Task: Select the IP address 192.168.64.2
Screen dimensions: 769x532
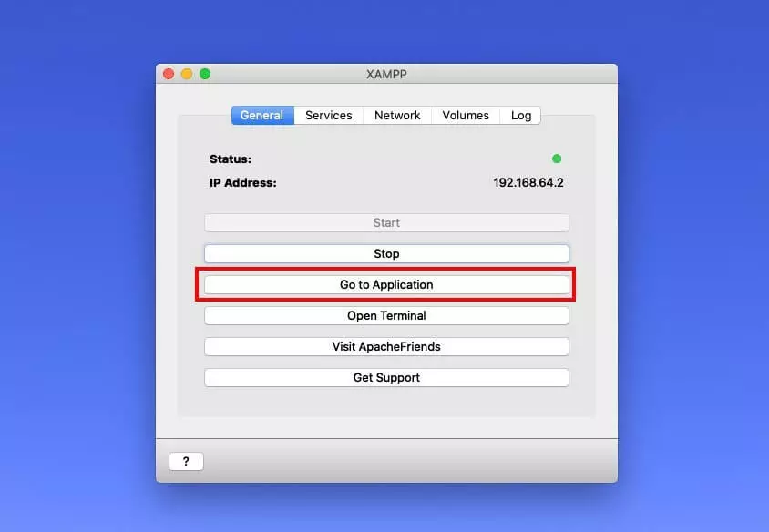Action: pos(528,182)
